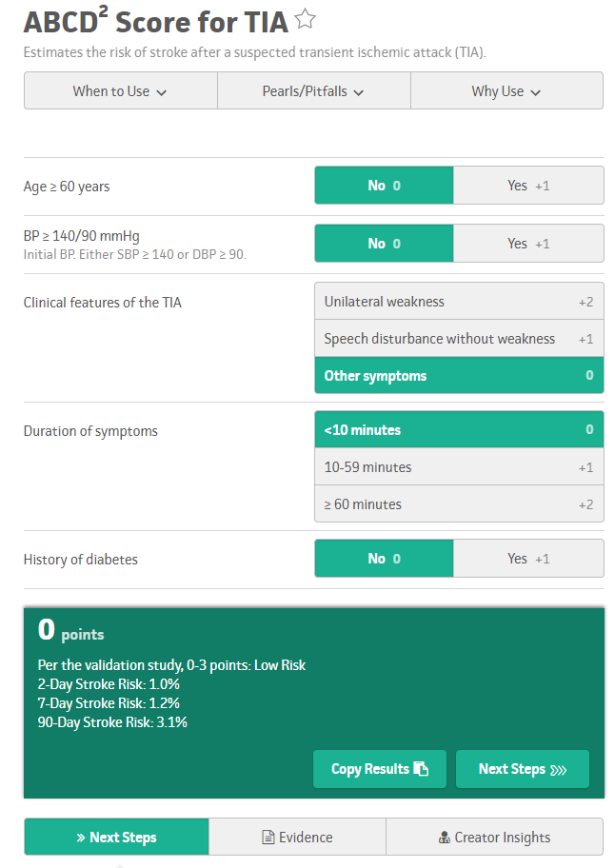The height and width of the screenshot is (868, 615).
Task: Select No for History of diabetes
Action: click(x=384, y=559)
